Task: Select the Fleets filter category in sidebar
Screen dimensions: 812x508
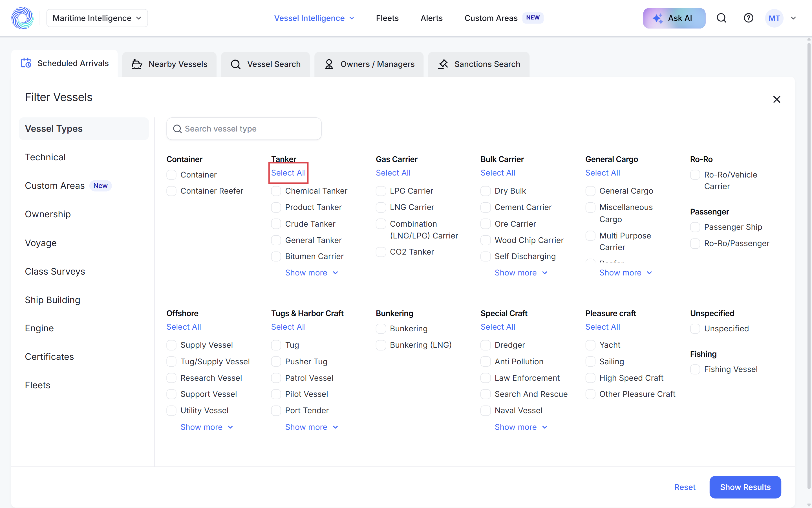Action: click(x=37, y=385)
